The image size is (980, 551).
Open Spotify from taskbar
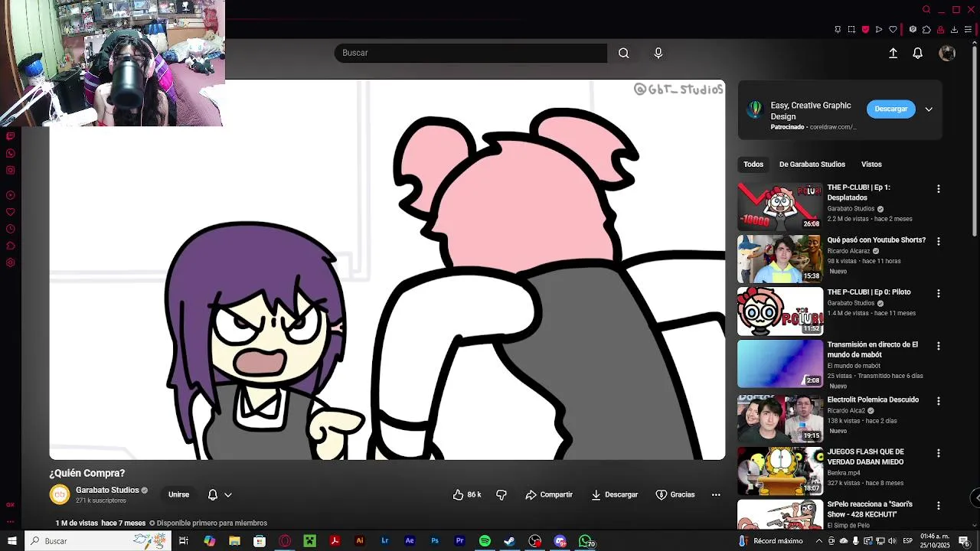pos(485,541)
